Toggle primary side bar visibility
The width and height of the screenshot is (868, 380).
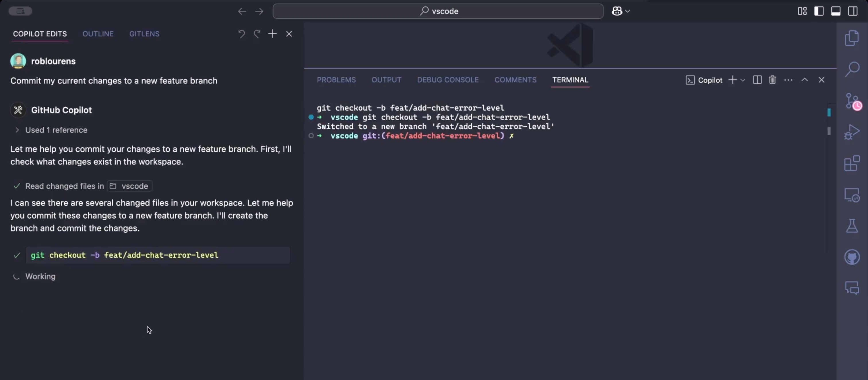[819, 11]
